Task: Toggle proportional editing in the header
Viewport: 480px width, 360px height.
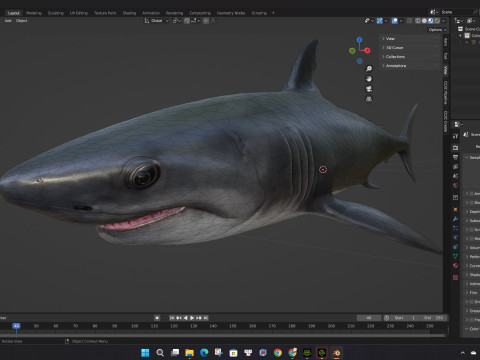Action: click(206, 21)
